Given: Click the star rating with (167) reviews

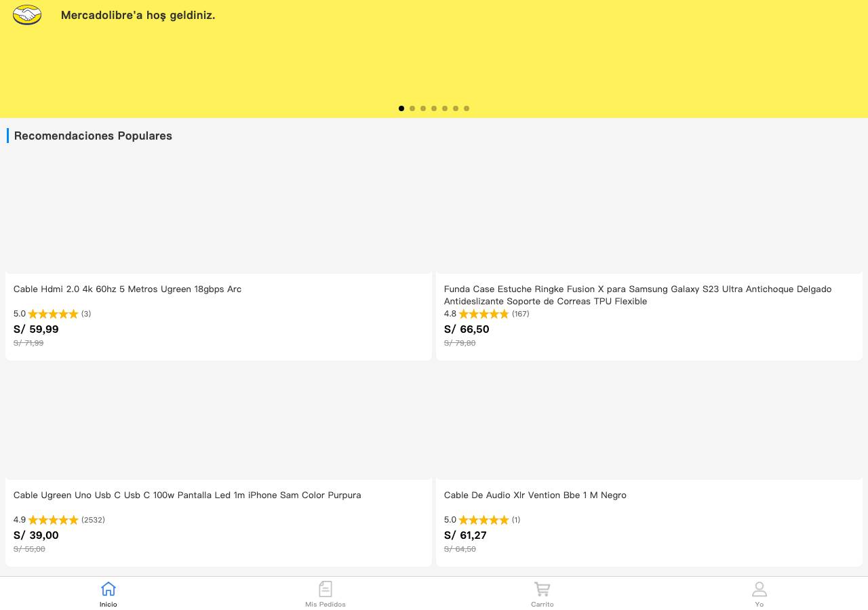Looking at the screenshot, I should (x=484, y=314).
